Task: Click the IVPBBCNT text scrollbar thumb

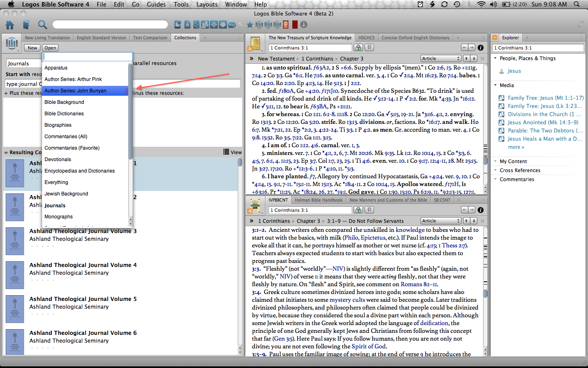Action: [485, 293]
